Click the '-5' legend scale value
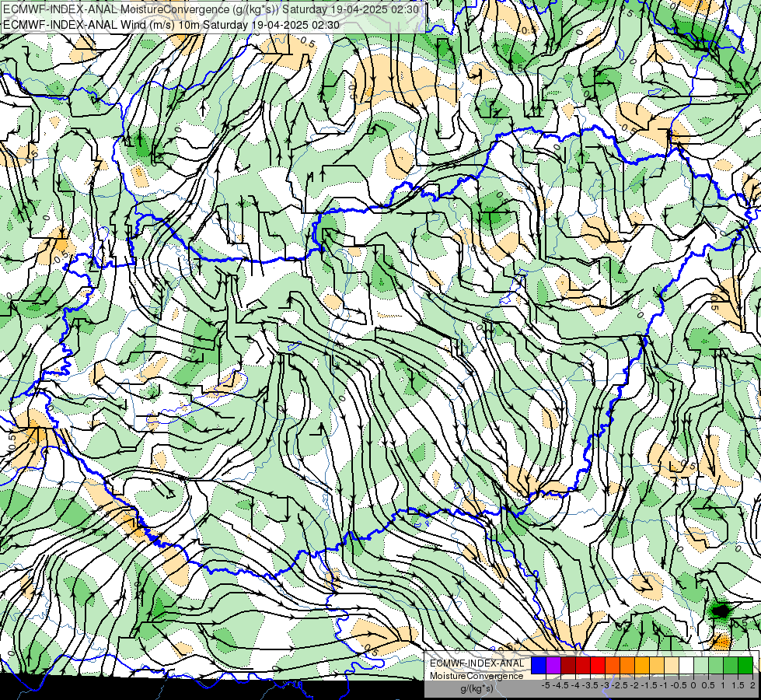The height and width of the screenshot is (700, 761). (x=546, y=685)
